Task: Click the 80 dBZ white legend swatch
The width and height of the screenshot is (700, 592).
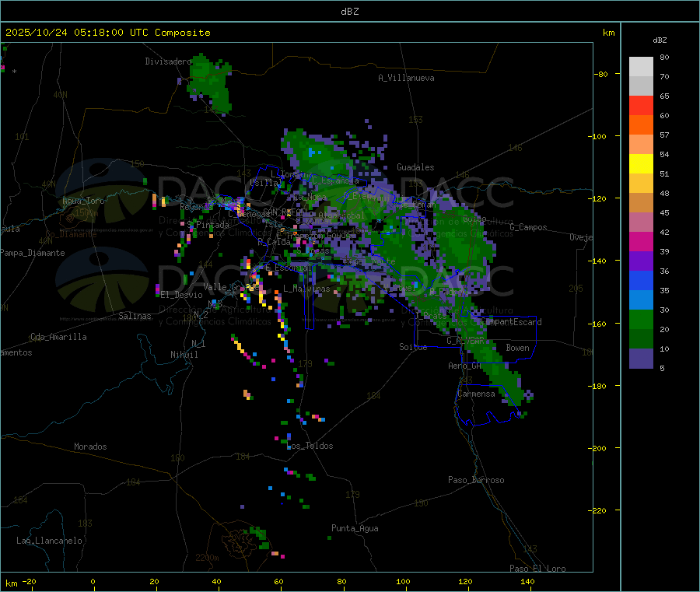Action: pos(641,67)
